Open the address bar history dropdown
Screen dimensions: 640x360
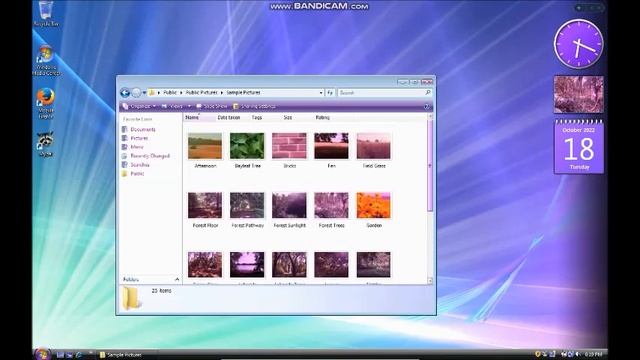tap(321, 93)
